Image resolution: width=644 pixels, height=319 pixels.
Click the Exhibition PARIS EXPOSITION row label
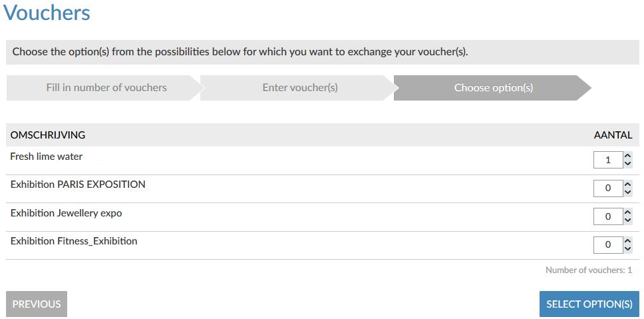pyautogui.click(x=78, y=184)
